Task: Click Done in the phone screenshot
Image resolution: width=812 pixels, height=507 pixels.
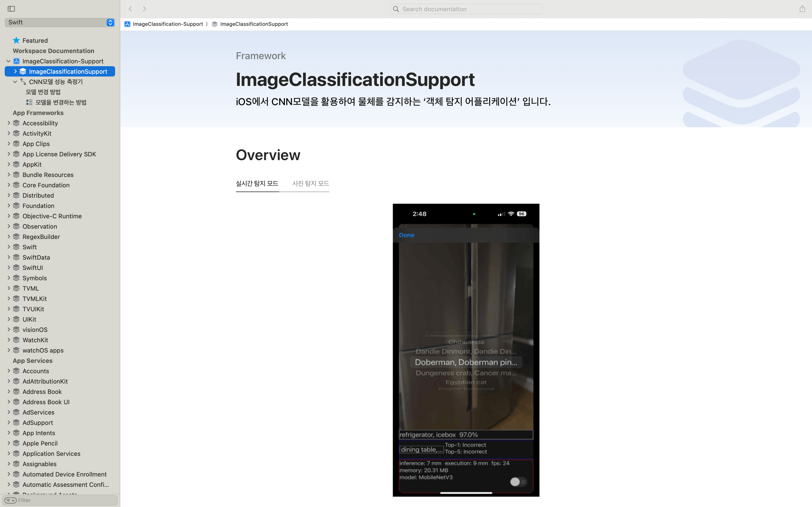Action: [x=406, y=235]
